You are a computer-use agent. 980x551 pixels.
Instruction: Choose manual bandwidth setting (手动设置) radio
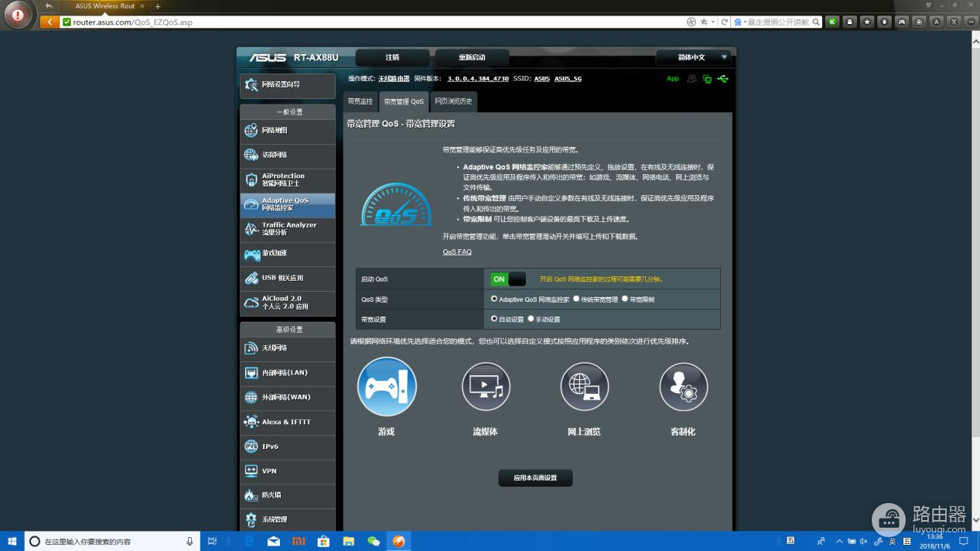pyautogui.click(x=531, y=319)
